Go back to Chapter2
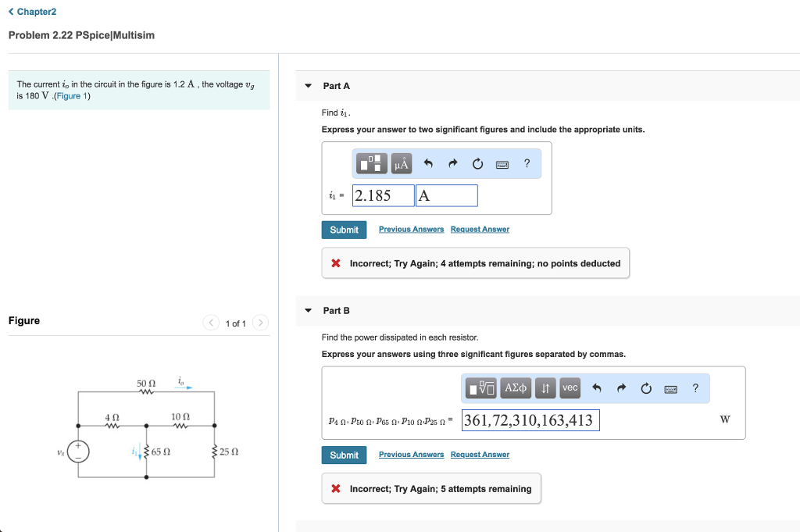Screen dimensions: 800x532 32,12
